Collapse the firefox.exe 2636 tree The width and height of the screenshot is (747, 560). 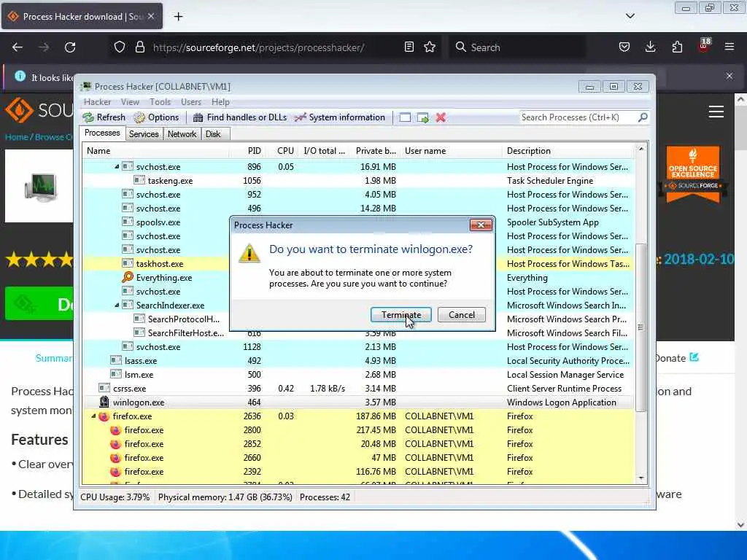[x=94, y=416]
